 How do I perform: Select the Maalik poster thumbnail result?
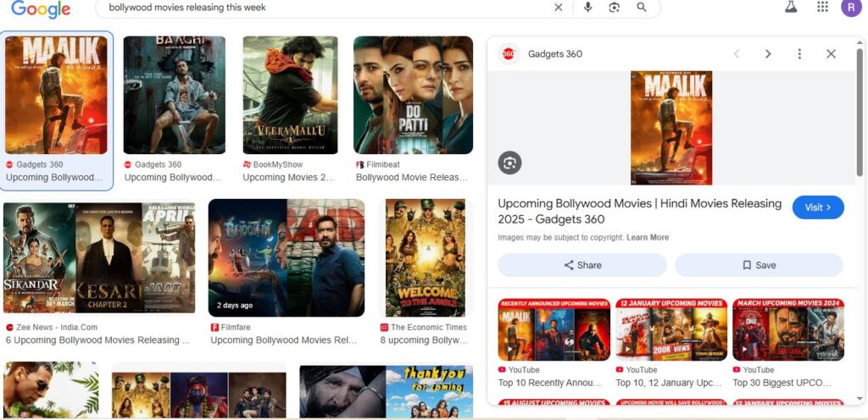pos(56,95)
